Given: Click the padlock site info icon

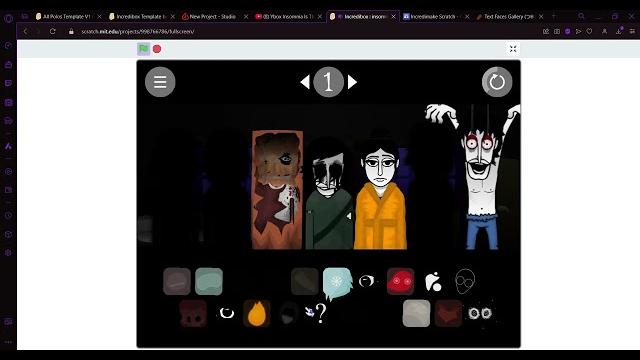Looking at the screenshot, I should [x=71, y=31].
